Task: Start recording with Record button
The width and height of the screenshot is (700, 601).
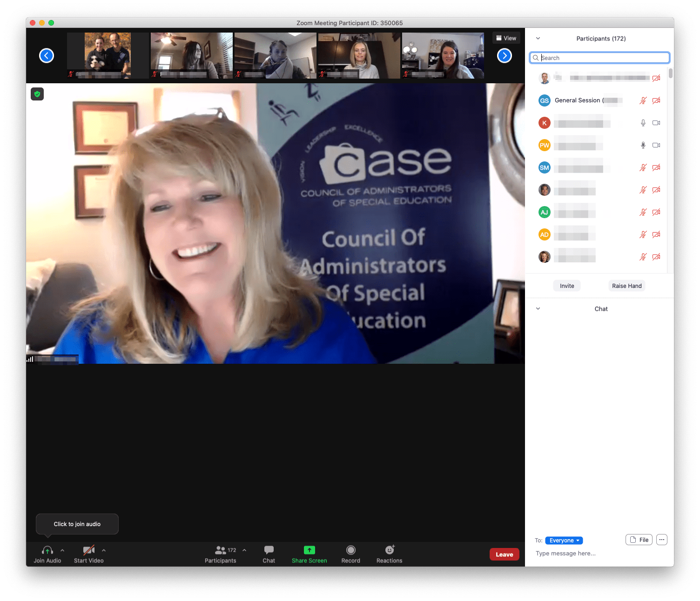Action: [351, 554]
